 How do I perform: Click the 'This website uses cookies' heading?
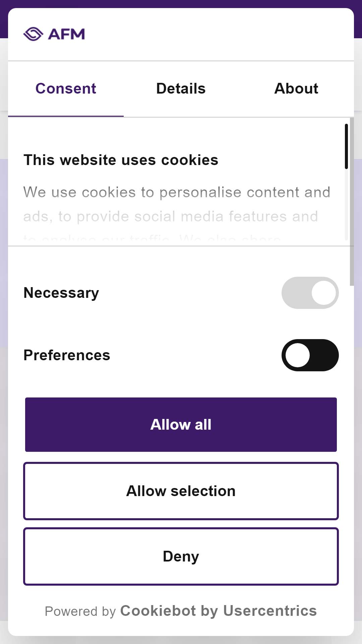[x=121, y=160]
